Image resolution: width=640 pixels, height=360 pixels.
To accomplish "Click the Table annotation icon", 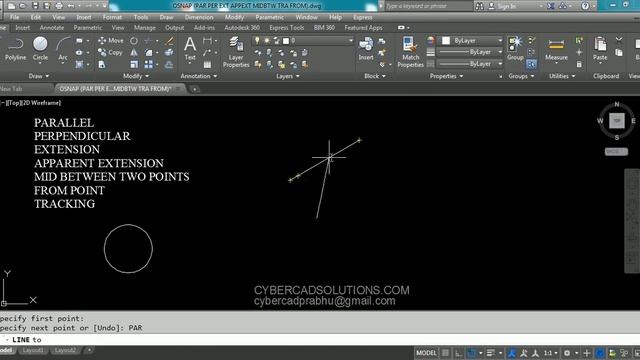I will (207, 64).
